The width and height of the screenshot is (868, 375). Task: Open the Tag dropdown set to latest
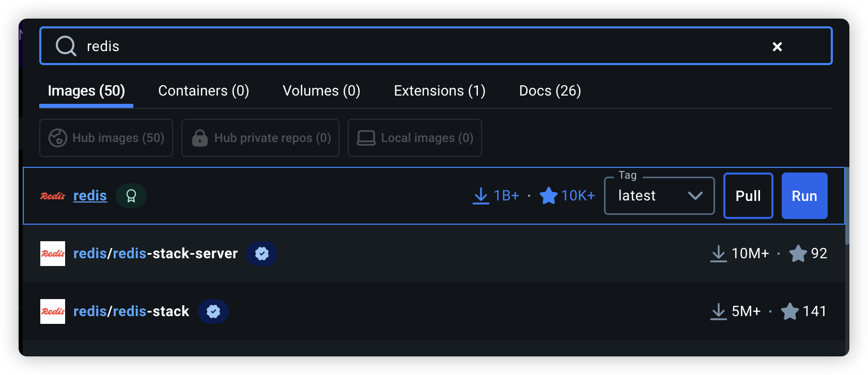pos(659,196)
